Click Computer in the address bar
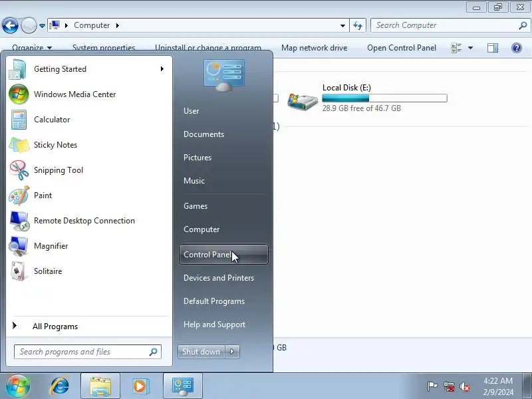This screenshot has width=532, height=399. 92,25
